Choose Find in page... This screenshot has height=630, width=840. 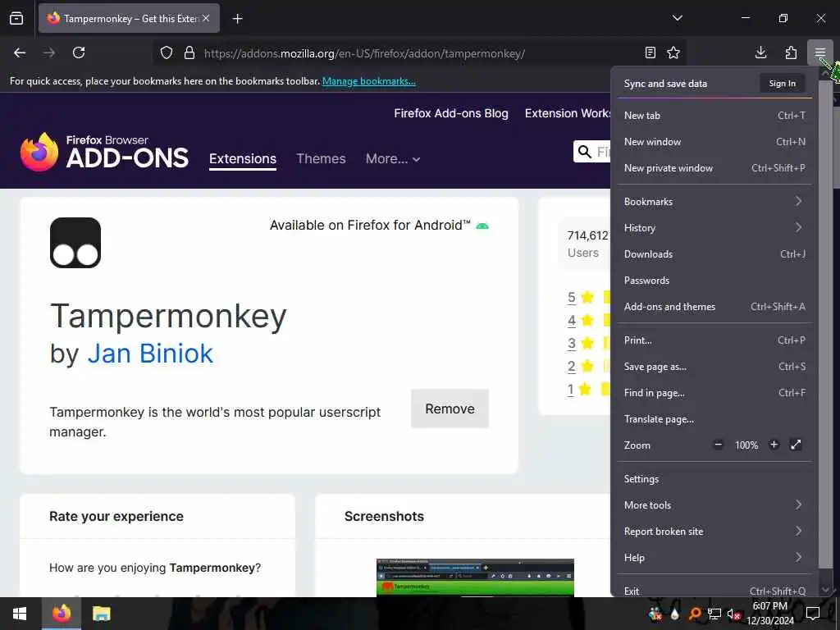coord(714,393)
